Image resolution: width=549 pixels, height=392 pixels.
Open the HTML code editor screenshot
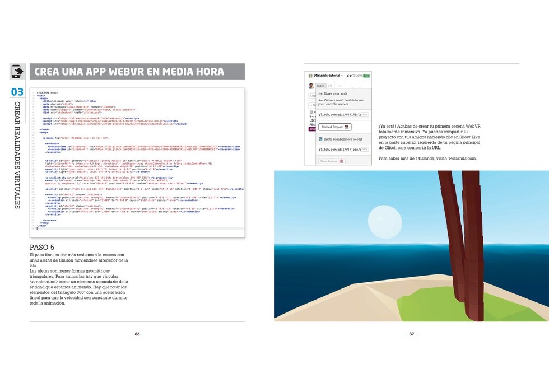pos(138,160)
